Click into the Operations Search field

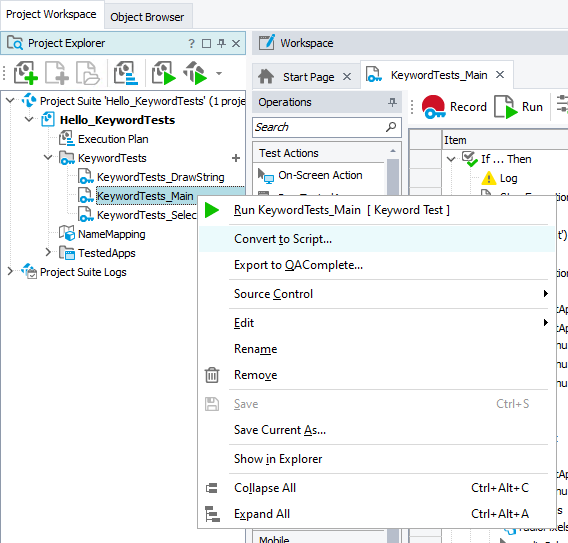pos(319,127)
